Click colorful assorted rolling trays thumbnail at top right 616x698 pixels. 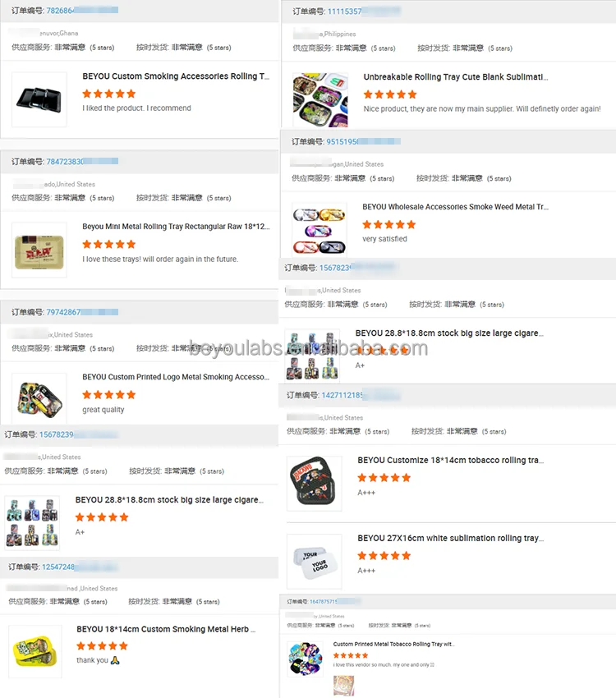pos(320,99)
